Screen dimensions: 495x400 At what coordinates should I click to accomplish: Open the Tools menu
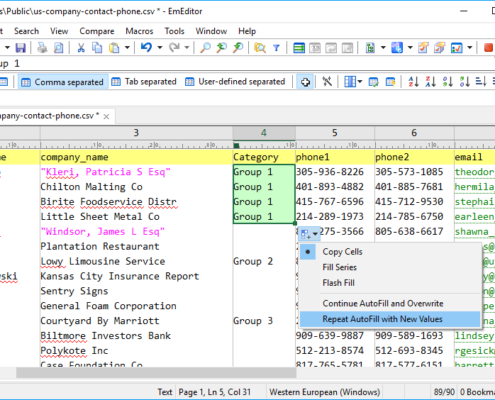(x=174, y=31)
